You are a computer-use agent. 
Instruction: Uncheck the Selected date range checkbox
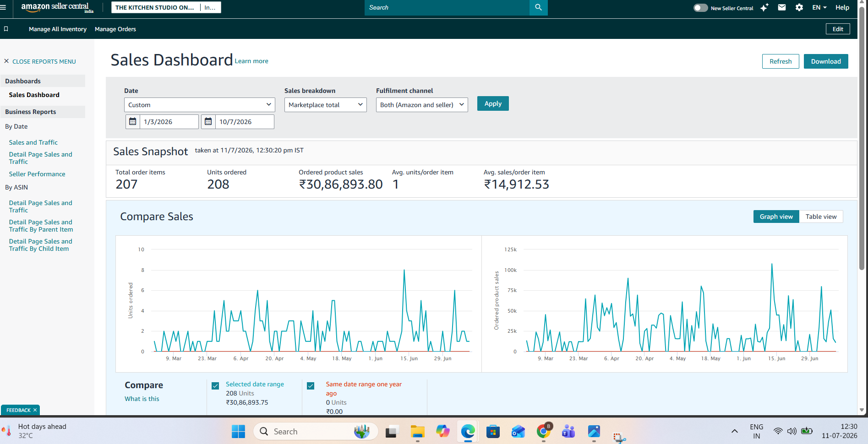point(215,386)
